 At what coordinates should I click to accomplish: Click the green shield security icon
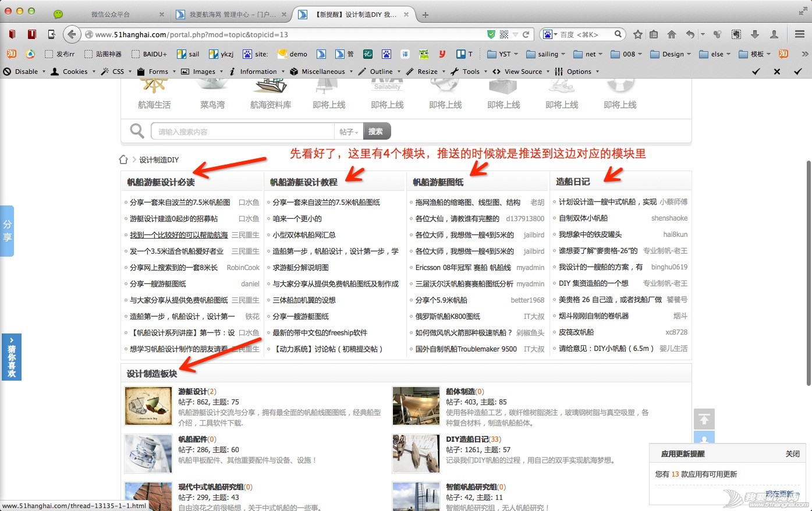[491, 34]
